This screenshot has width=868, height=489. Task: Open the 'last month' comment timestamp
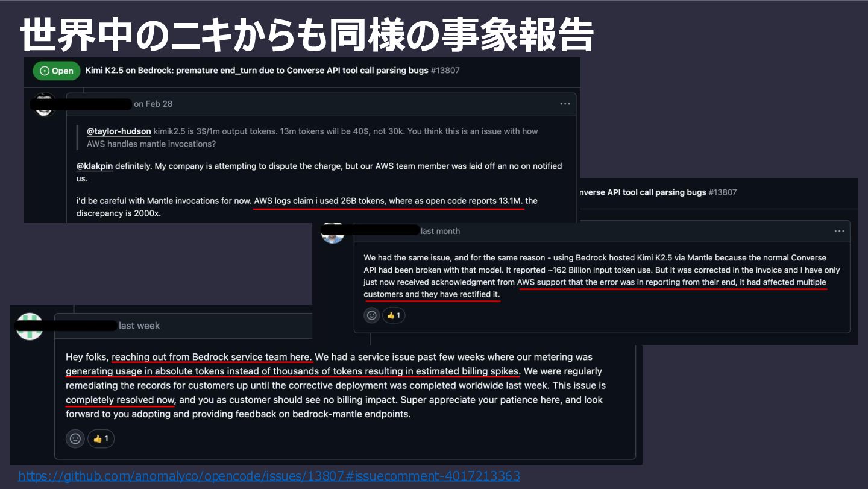coord(440,231)
